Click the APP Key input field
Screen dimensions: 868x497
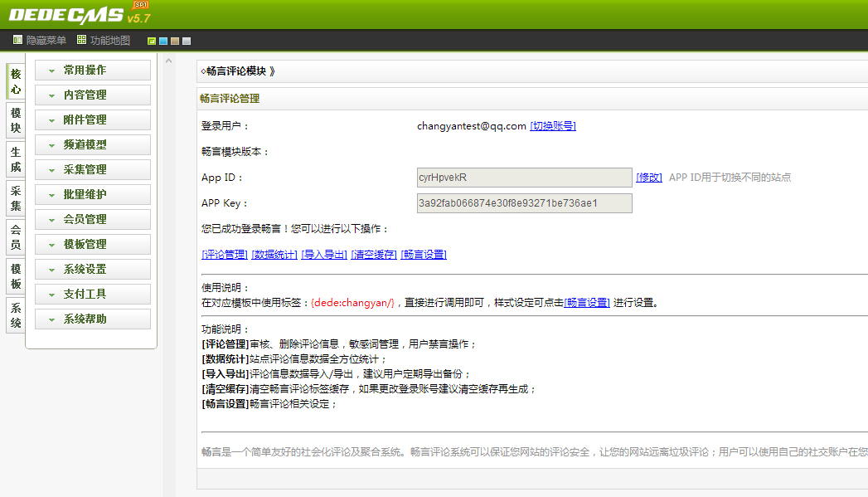524,203
